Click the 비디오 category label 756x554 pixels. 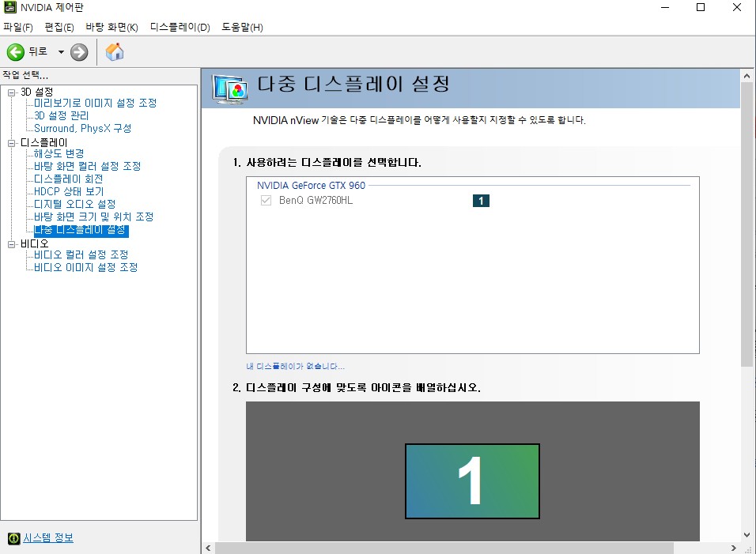(34, 243)
